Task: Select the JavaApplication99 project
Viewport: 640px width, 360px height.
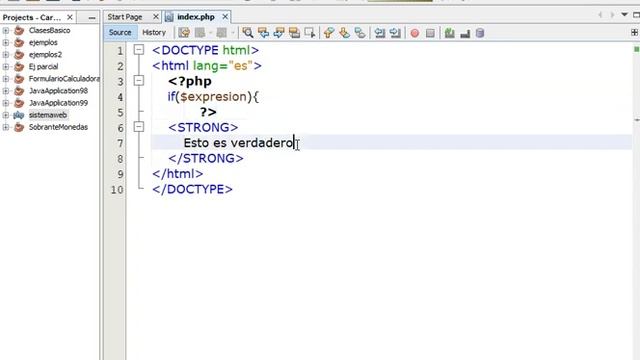Action: (58, 103)
